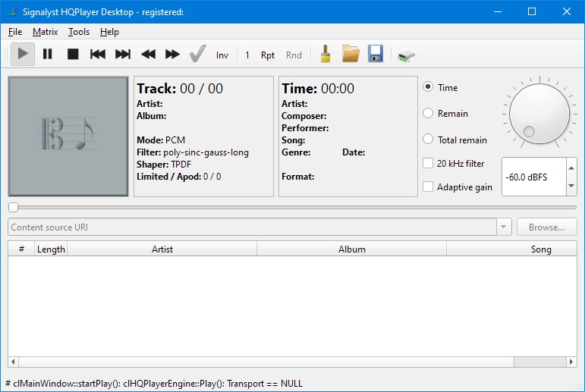Minimize the HQPlayer window

click(498, 11)
